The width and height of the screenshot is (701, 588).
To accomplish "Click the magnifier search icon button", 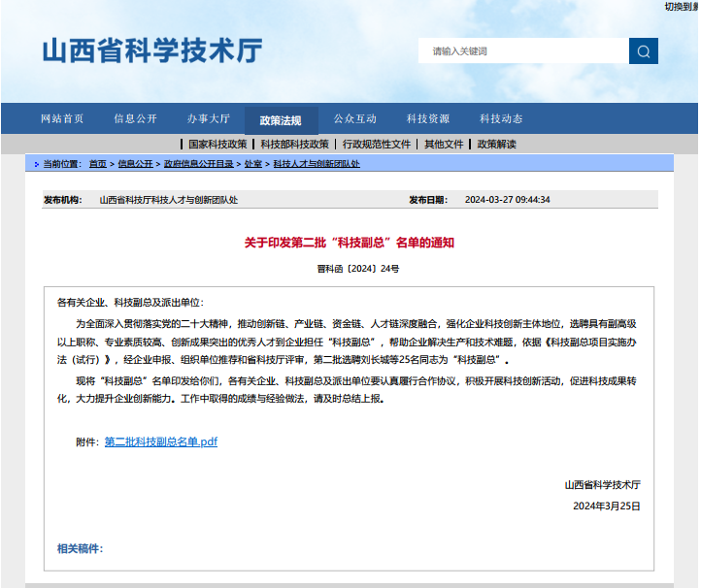I will coord(643,51).
